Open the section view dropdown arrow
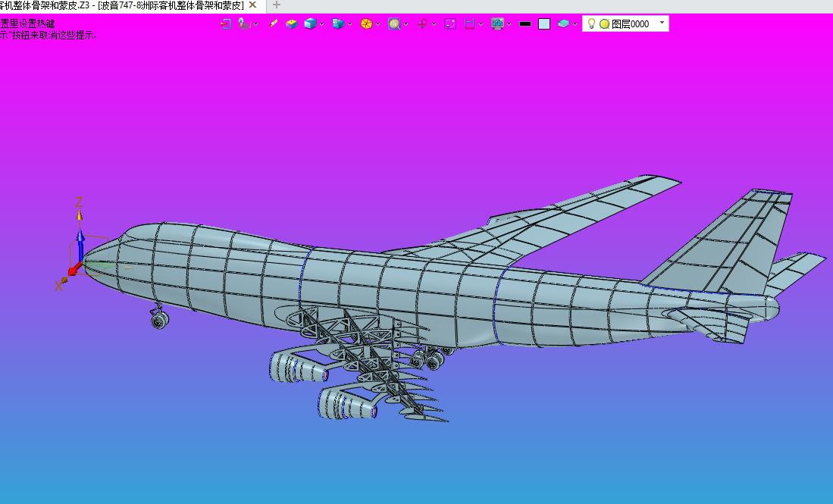The image size is (833, 504). pos(481,24)
